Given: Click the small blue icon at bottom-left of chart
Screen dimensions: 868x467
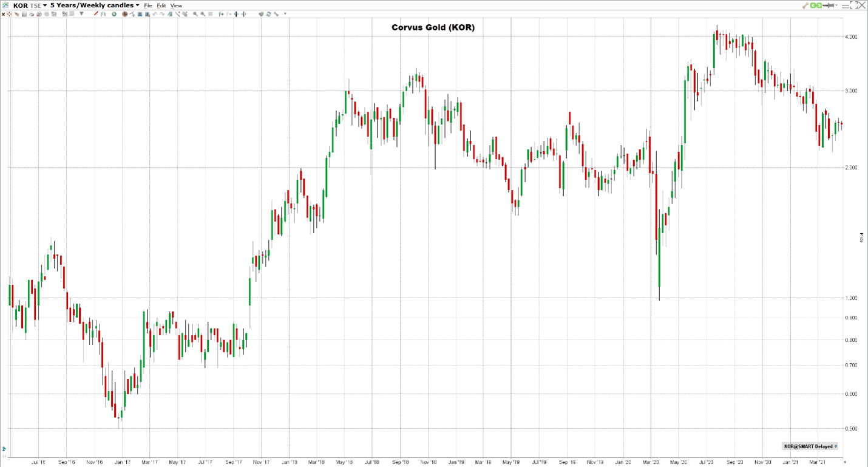Looking at the screenshot, I should (x=4, y=449).
